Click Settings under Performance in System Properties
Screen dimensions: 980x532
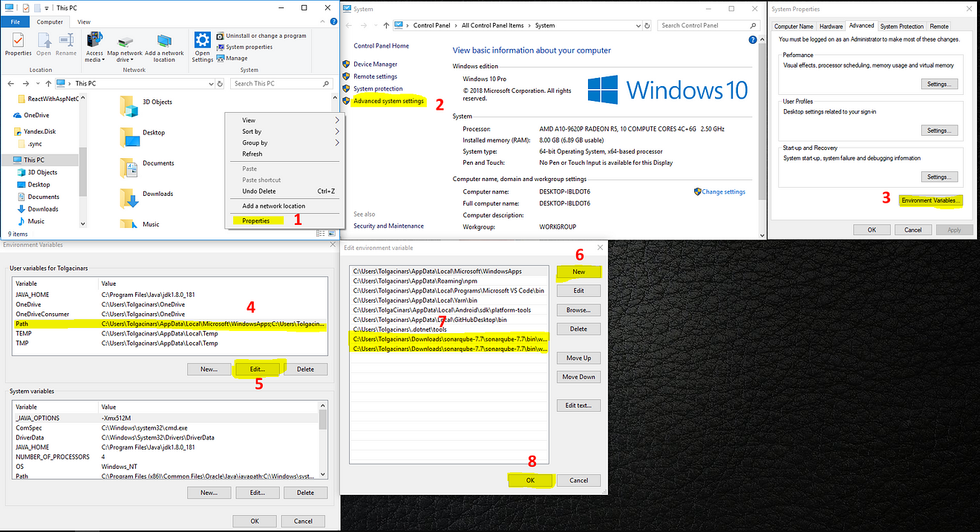[938, 84]
